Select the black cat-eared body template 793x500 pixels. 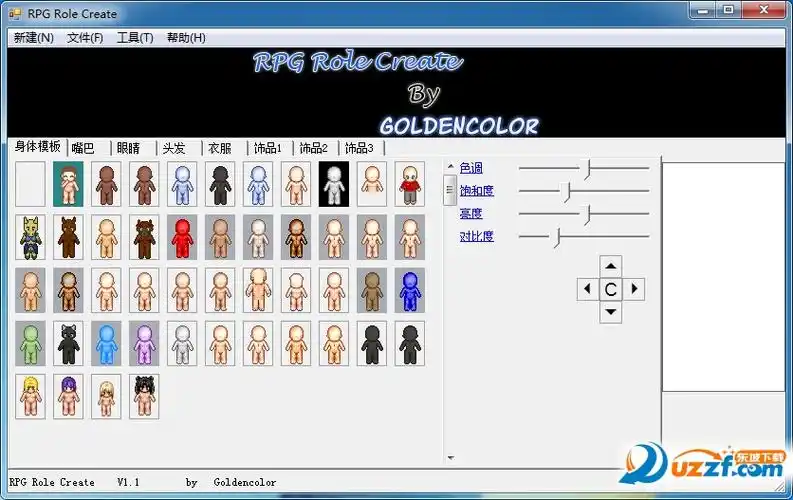tap(68, 343)
